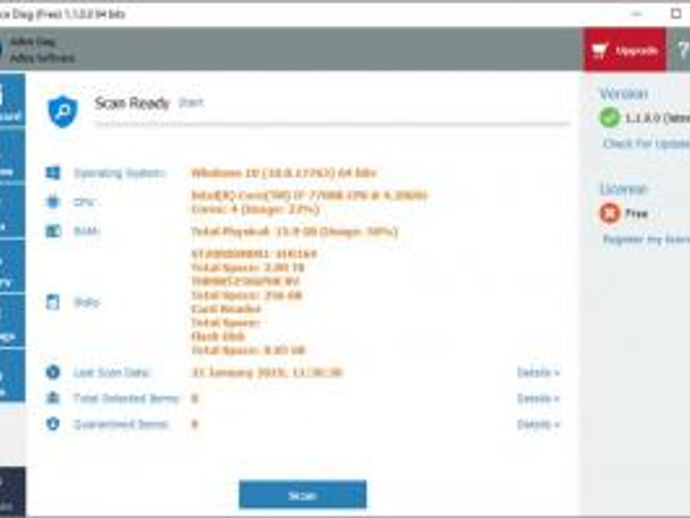
Task: Click the Version heading in right panel
Action: [x=624, y=94]
